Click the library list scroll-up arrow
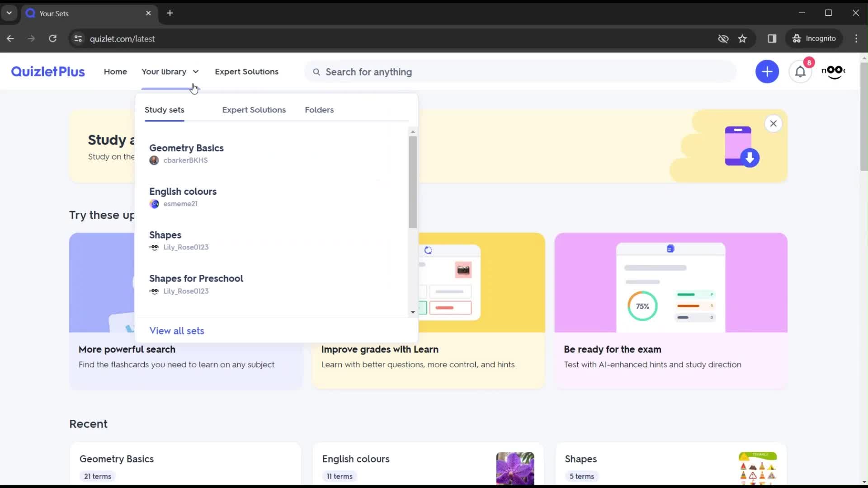 point(412,132)
